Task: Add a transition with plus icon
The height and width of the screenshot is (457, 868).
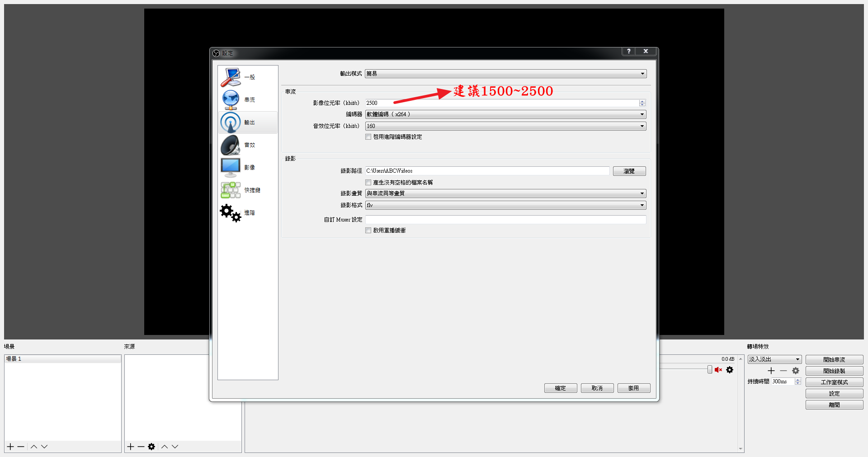Action: pos(771,371)
